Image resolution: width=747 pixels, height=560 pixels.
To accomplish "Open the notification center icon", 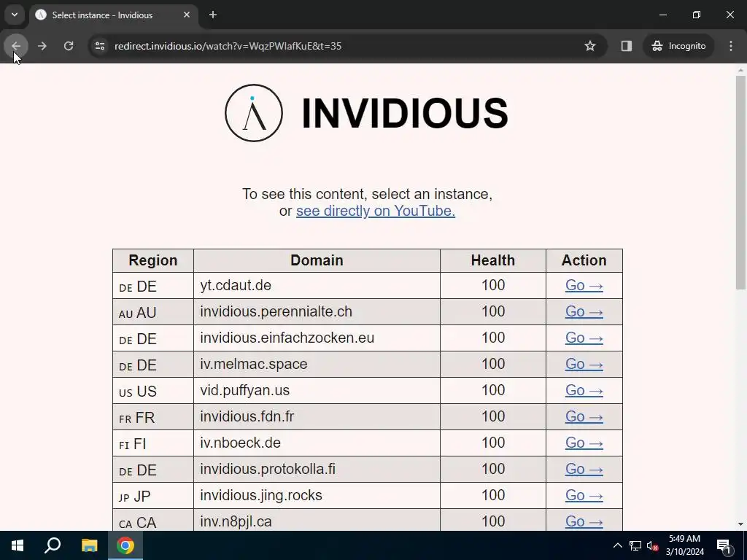I will pyautogui.click(x=724, y=545).
